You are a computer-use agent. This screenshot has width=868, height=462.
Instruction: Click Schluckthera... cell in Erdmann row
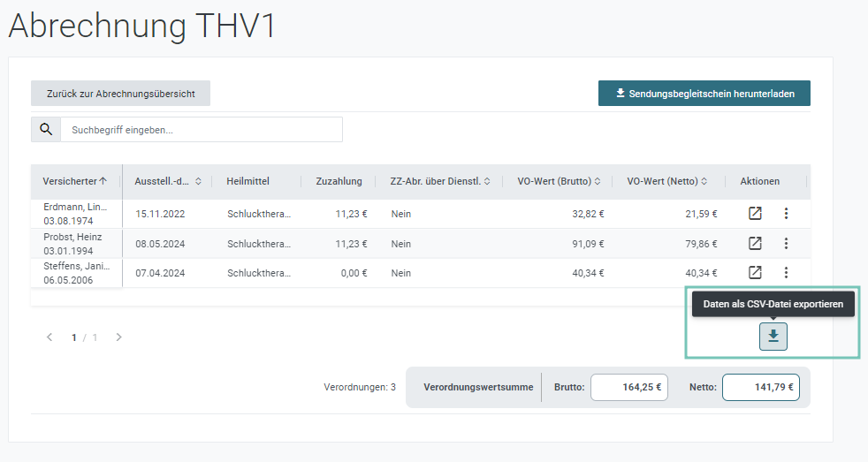click(x=258, y=214)
